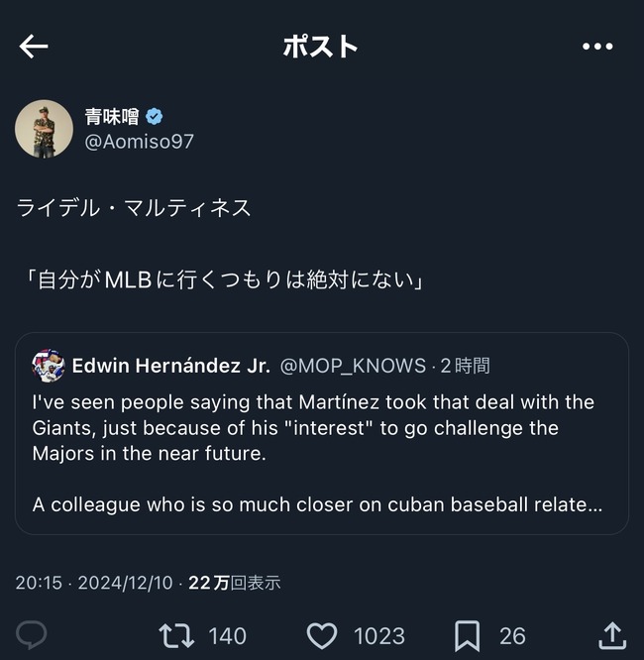Tap the blue verified badge
644x660 pixels.
click(x=154, y=117)
